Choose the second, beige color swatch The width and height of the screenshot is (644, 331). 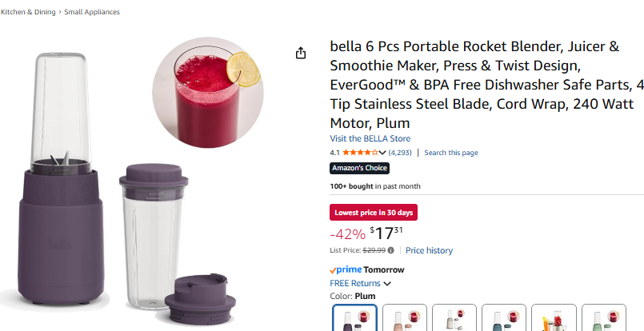(x=404, y=318)
